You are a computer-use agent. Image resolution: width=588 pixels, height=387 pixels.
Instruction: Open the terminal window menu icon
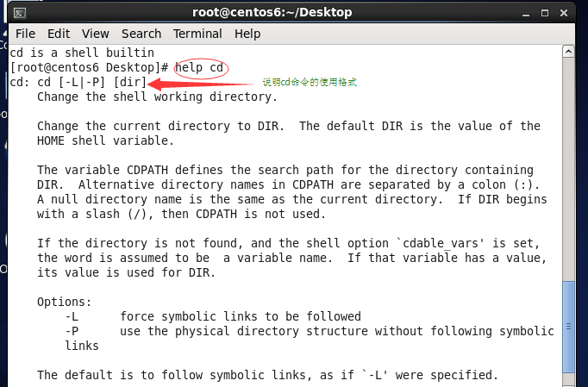tap(20, 13)
